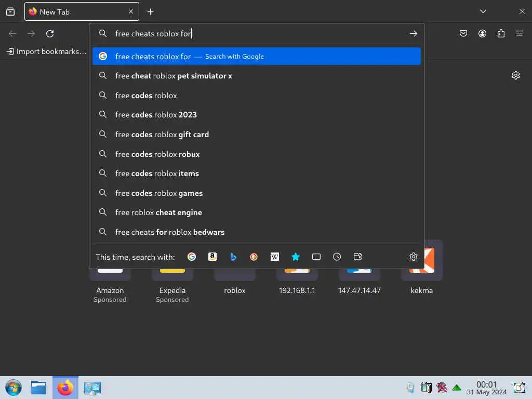Open roblox shortcut tile
Screen dimensions: 532x399
click(x=235, y=283)
